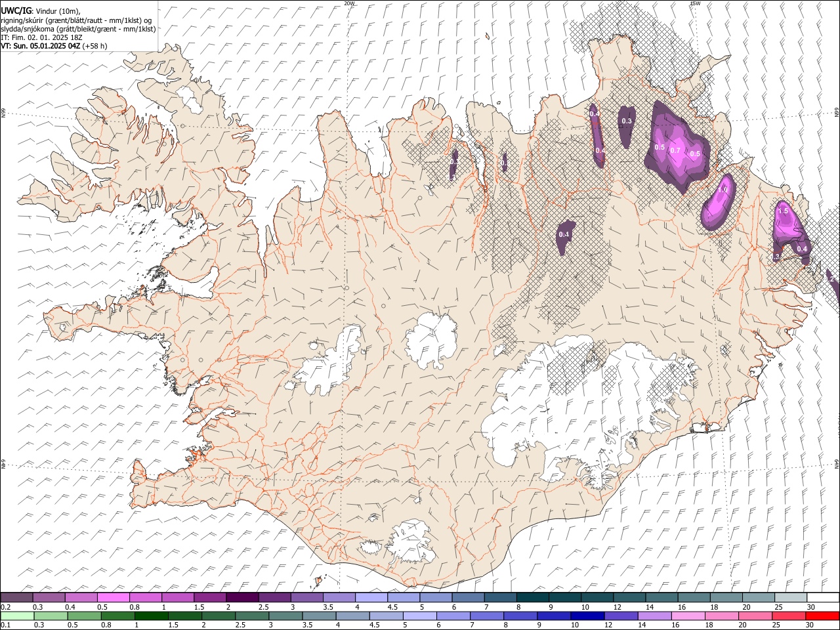The width and height of the screenshot is (840, 630).
Task: Click the '0.7' snowfall value on the map
Action: point(675,152)
